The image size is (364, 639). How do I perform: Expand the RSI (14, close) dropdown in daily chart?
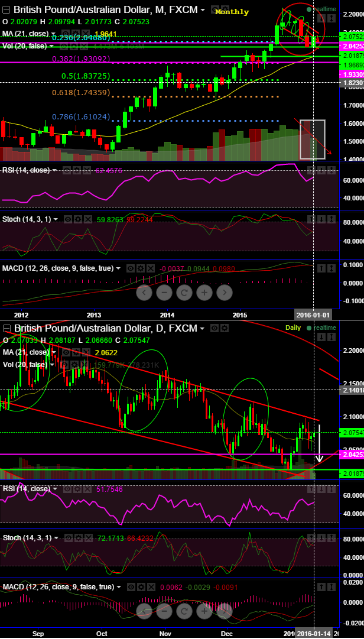[x=54, y=489]
